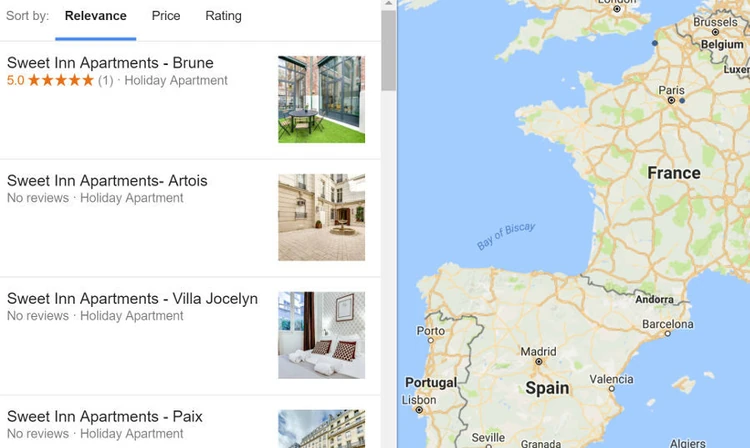Sort results by Price
The image size is (750, 448).
point(166,16)
